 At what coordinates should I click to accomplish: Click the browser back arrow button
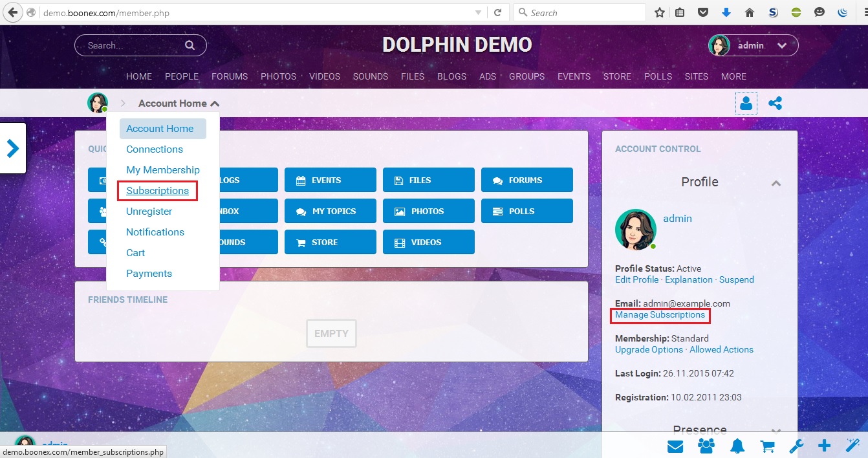(x=12, y=12)
